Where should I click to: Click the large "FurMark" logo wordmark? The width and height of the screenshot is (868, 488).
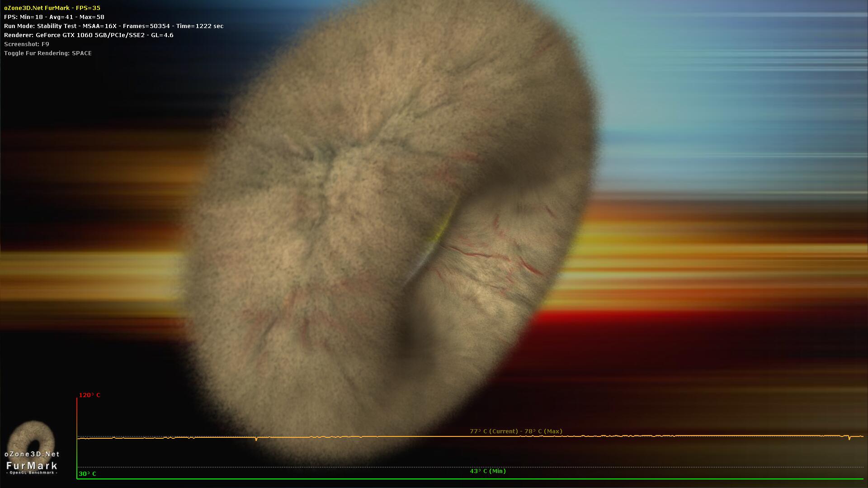(32, 465)
